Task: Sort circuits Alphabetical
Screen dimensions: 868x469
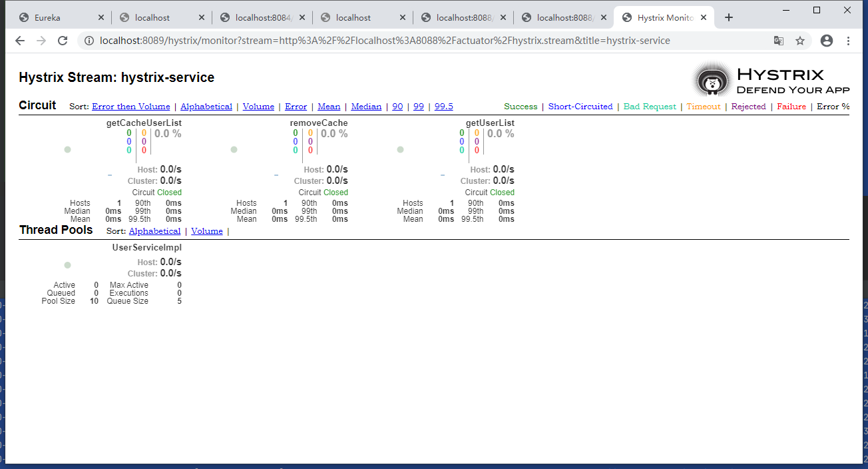Action: (206, 107)
